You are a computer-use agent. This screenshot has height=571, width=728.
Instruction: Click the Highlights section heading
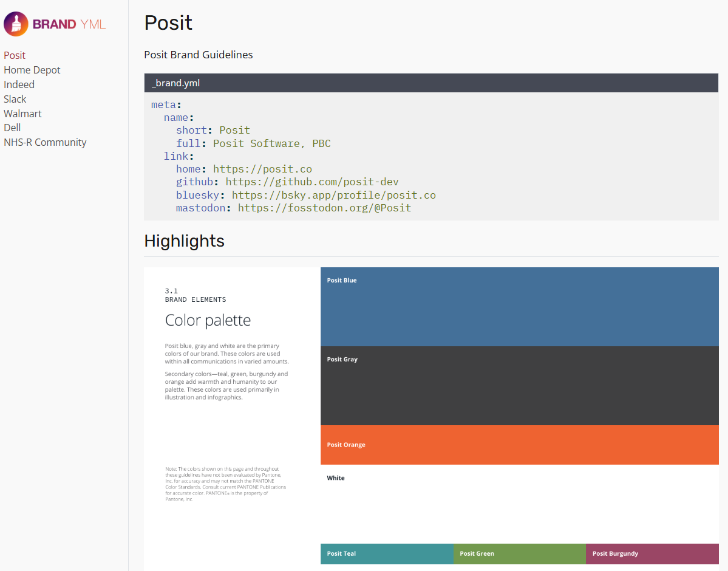pyautogui.click(x=184, y=241)
